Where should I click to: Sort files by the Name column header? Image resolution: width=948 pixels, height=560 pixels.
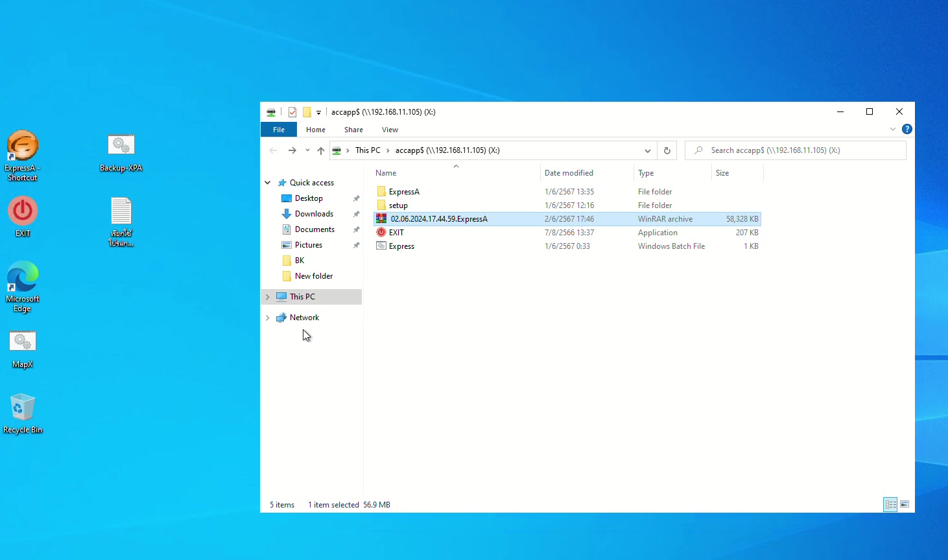click(456, 173)
